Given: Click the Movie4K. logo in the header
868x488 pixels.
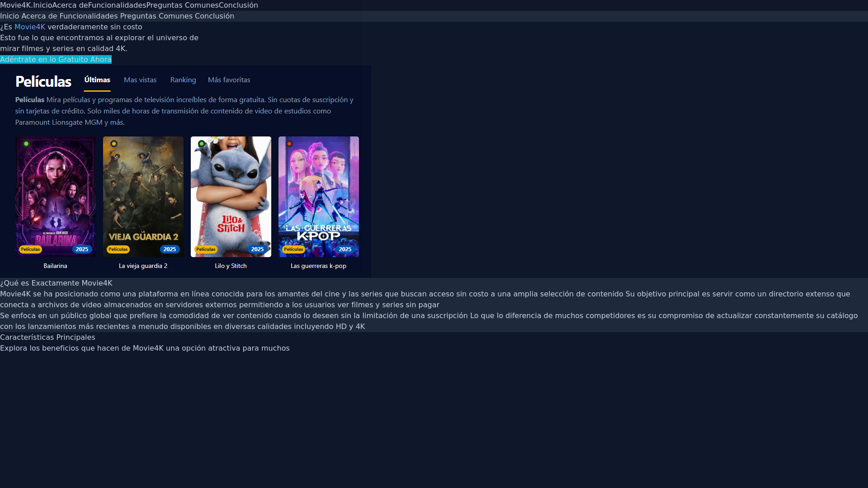Looking at the screenshot, I should 16,5.
